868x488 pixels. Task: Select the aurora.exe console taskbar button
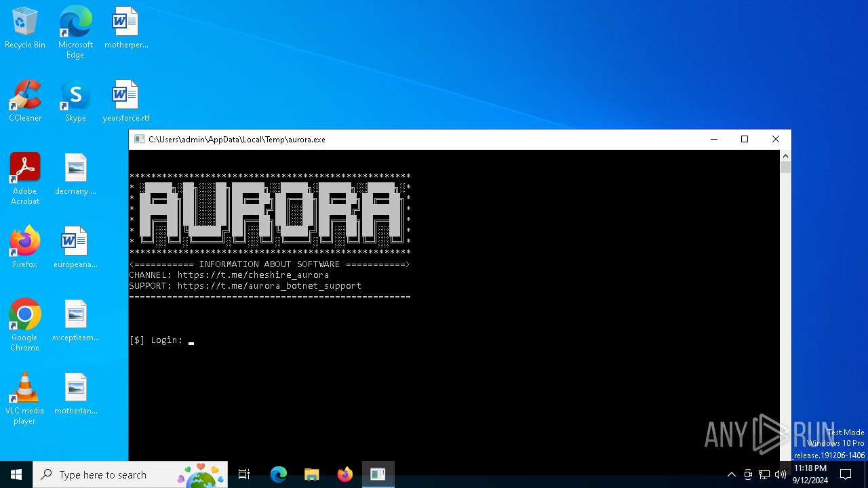(378, 474)
